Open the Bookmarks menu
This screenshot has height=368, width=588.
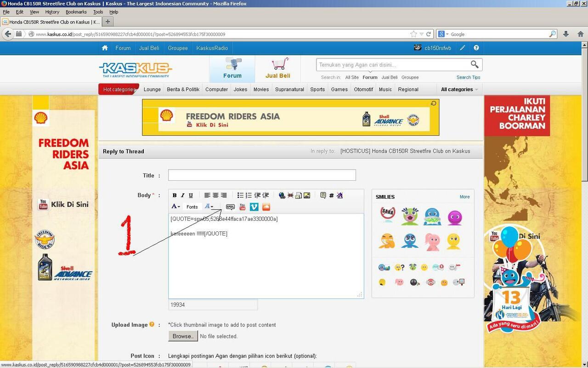tap(76, 12)
